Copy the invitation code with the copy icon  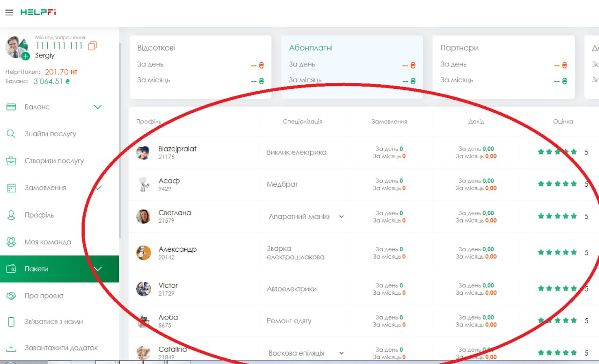(92, 46)
